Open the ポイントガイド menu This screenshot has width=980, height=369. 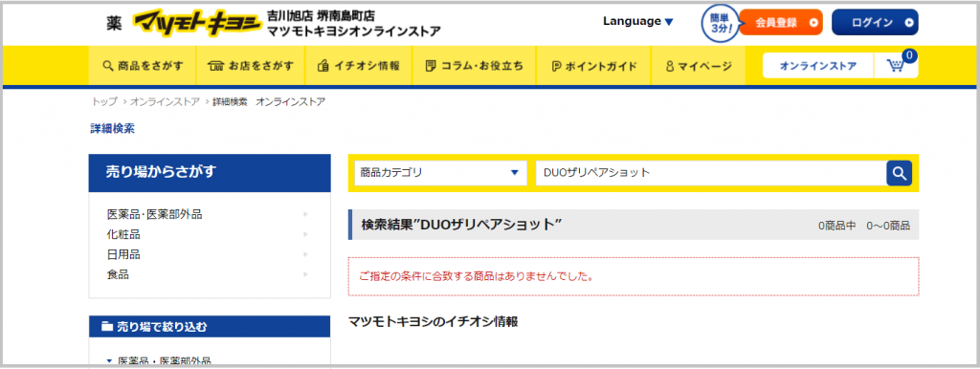tap(593, 66)
